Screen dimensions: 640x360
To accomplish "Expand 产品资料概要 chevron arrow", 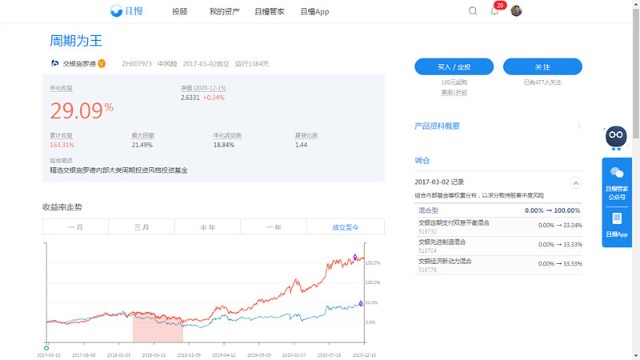I will pyautogui.click(x=578, y=126).
